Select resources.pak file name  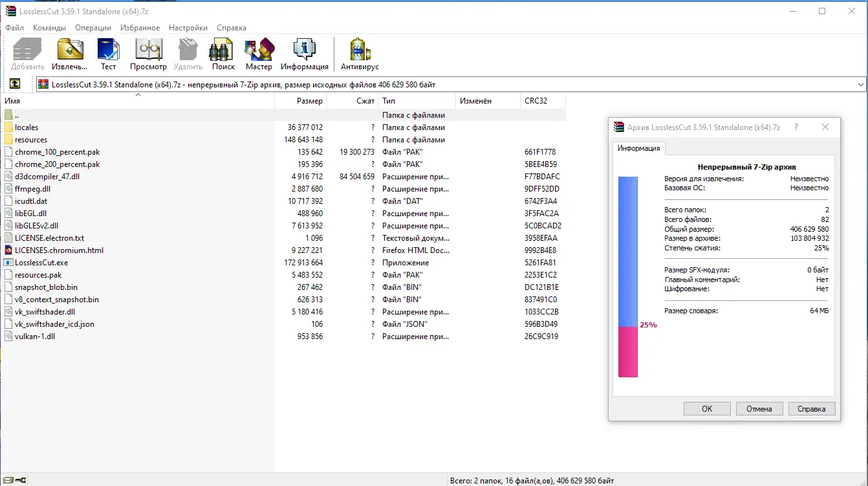[38, 275]
